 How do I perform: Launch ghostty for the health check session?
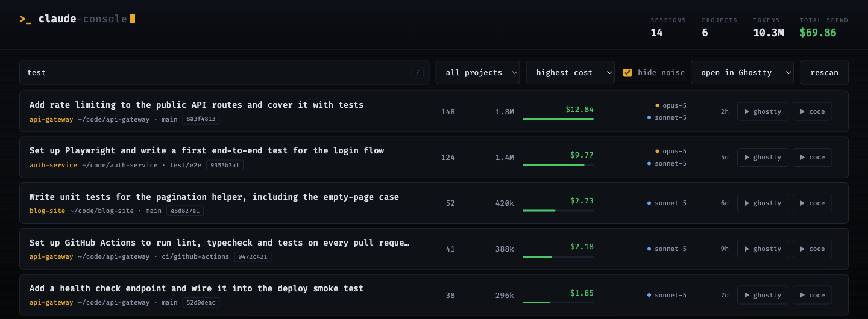tap(763, 295)
